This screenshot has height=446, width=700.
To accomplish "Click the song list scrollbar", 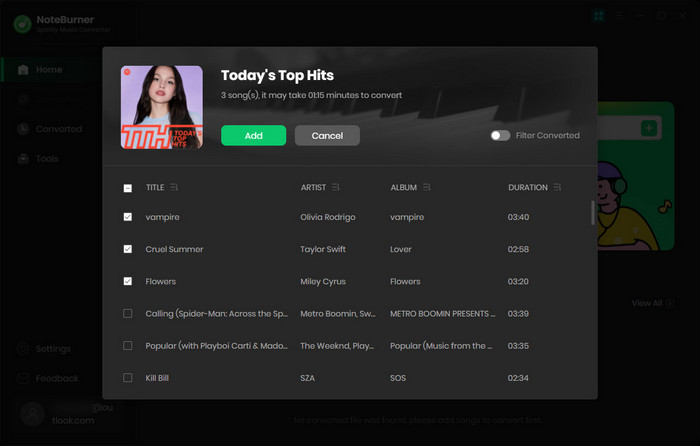I will 593,213.
